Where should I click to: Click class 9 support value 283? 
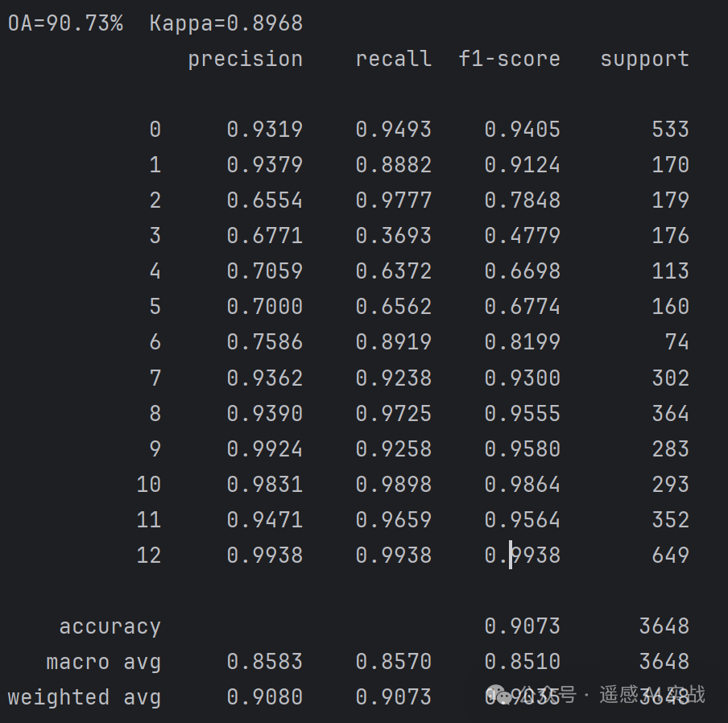tap(671, 448)
